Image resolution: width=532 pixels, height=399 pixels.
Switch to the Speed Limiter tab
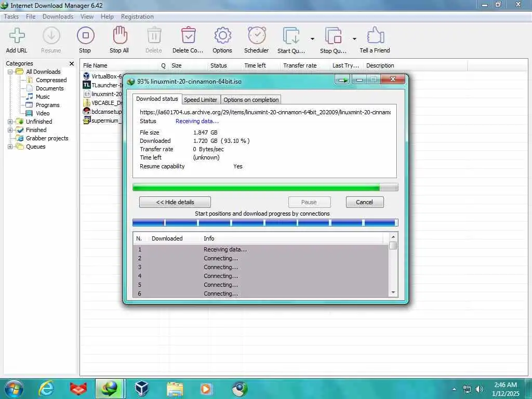coord(201,100)
